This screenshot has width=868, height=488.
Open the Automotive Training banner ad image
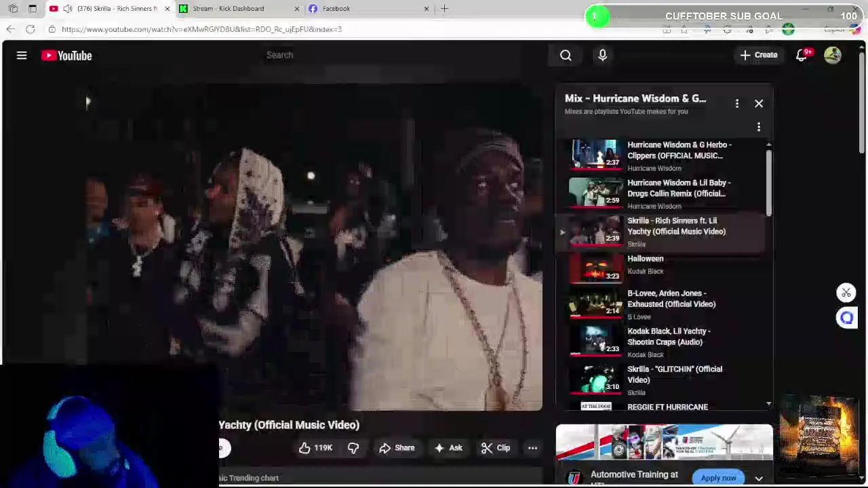[x=664, y=443]
